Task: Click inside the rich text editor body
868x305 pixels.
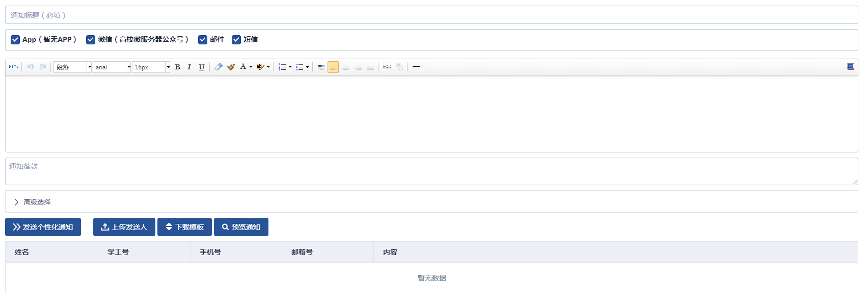Action: click(431, 114)
